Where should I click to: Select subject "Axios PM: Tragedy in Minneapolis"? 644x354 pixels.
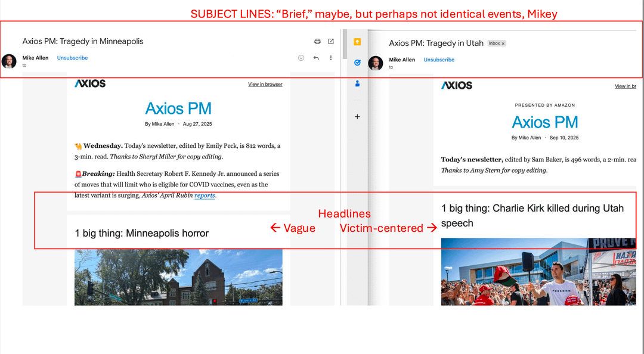83,41
